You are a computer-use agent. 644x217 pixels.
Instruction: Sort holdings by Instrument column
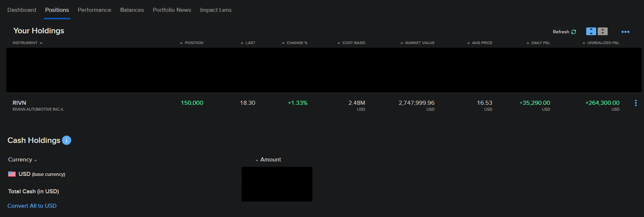click(x=25, y=43)
